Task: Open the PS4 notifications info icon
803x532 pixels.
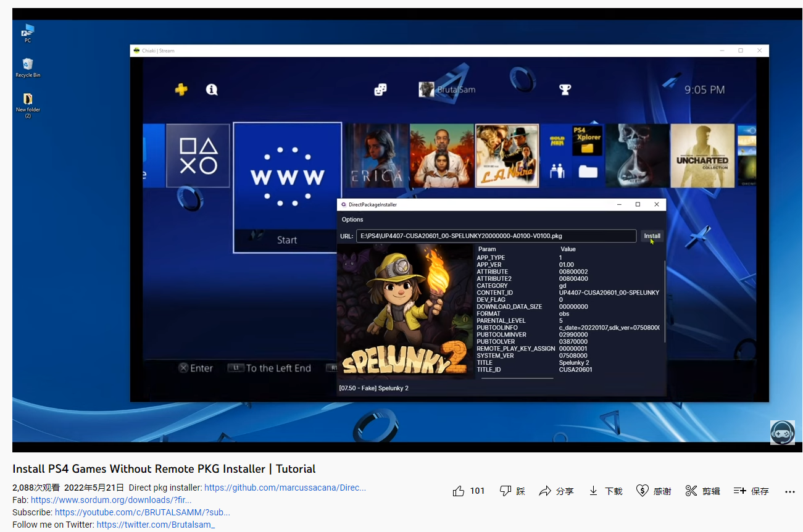Action: coord(212,89)
